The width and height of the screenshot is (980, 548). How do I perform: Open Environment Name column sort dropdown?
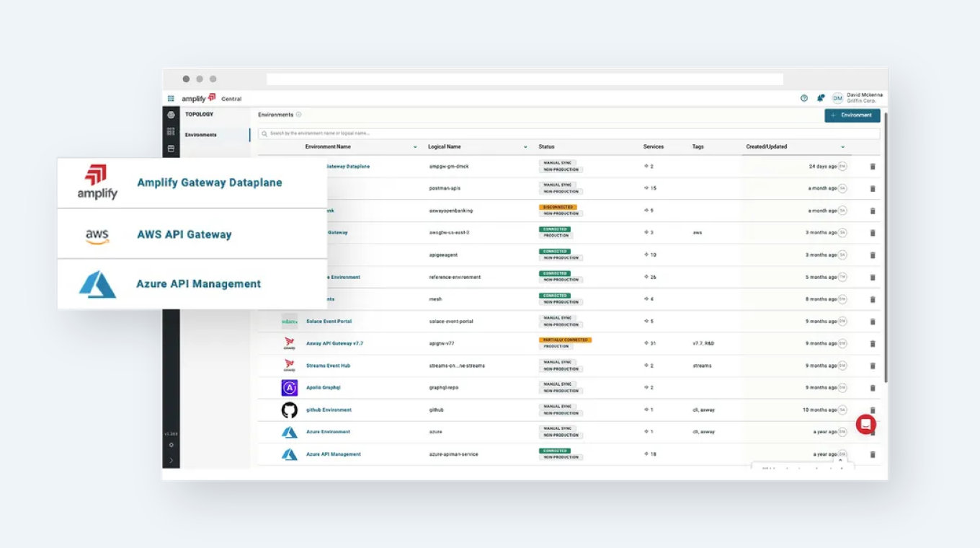click(x=415, y=147)
